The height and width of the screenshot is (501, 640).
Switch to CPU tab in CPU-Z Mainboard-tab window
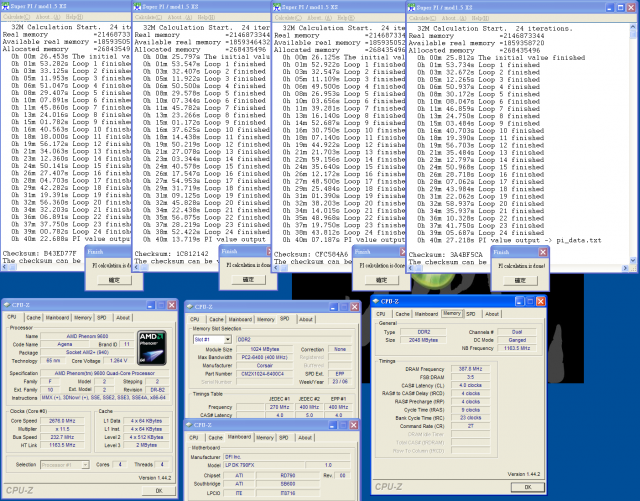[194, 438]
